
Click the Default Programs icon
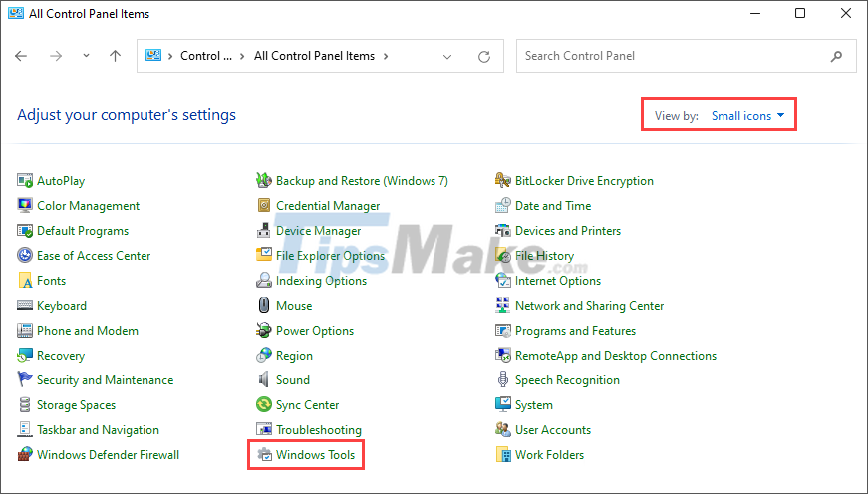click(25, 231)
